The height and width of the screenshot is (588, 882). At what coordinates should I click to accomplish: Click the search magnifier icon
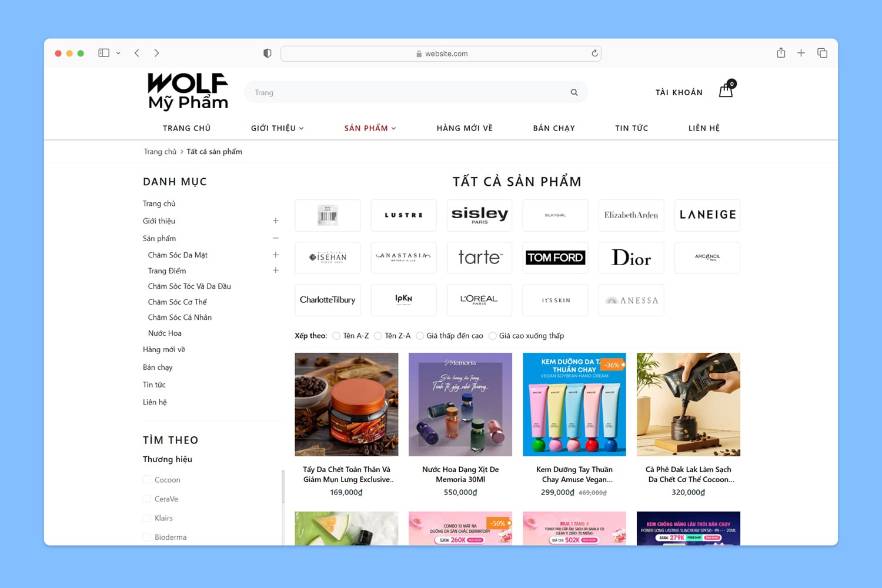click(574, 92)
